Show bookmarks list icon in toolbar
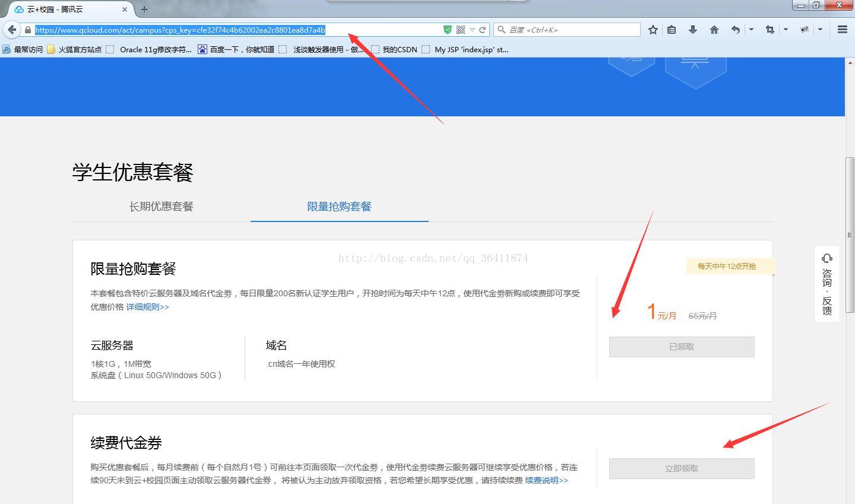Screen dimensions: 855x504 point(672,30)
